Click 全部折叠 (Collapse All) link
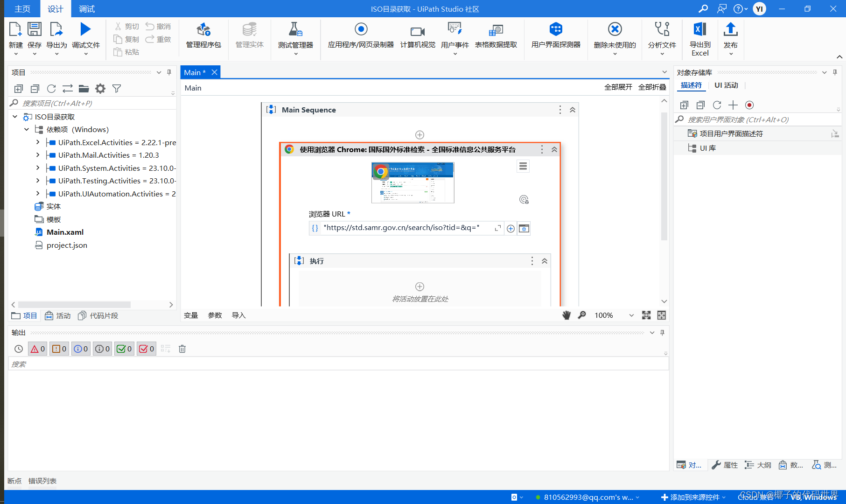Screen dimensions: 846x504 pos(652,87)
